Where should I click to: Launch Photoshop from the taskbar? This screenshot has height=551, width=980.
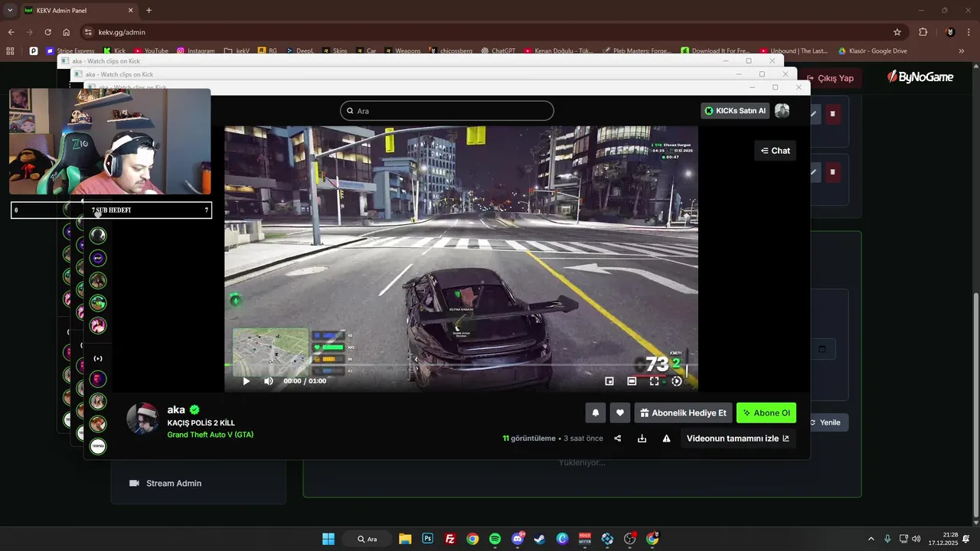coord(427,539)
